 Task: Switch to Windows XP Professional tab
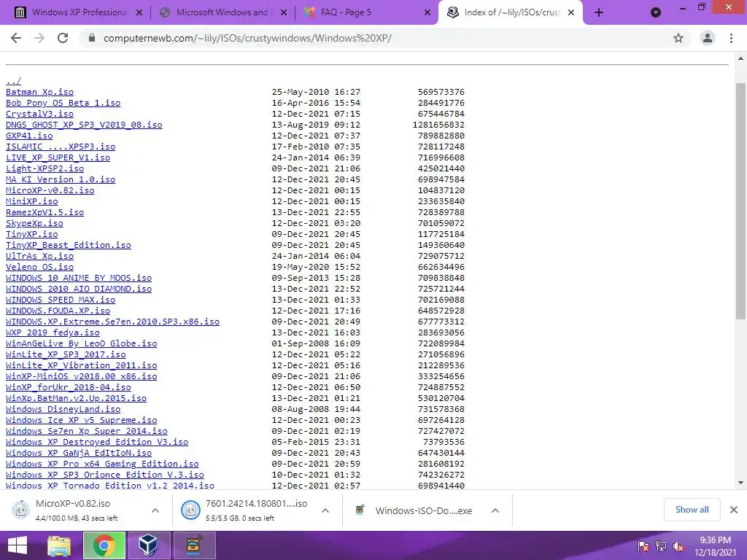[79, 13]
